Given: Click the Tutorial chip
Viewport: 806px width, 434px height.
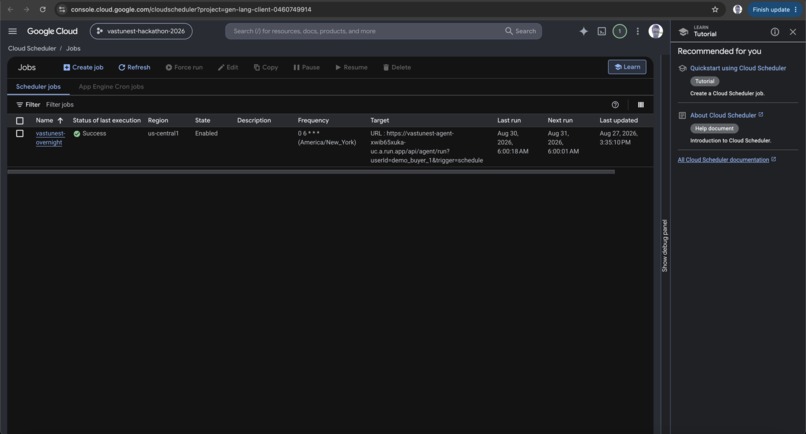Looking at the screenshot, I should (705, 81).
